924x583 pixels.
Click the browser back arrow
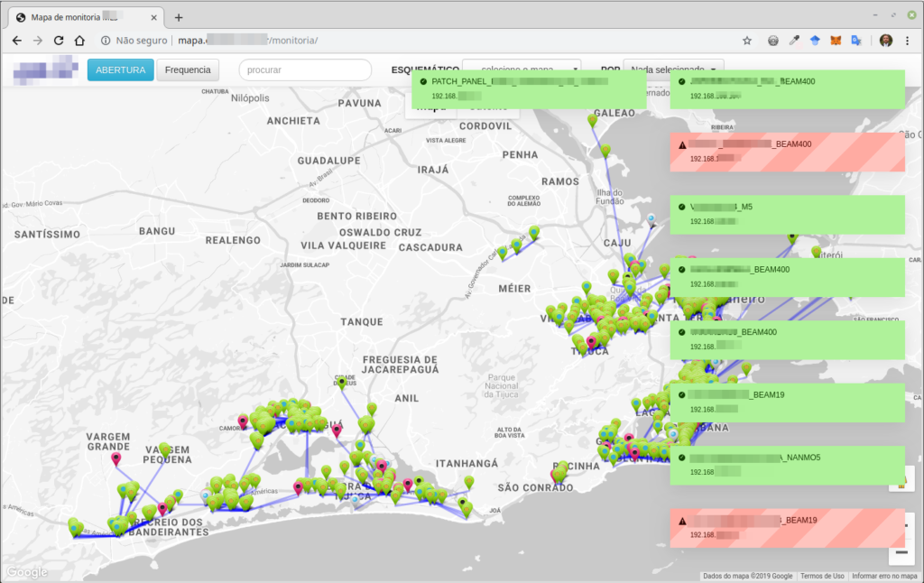pos(16,41)
